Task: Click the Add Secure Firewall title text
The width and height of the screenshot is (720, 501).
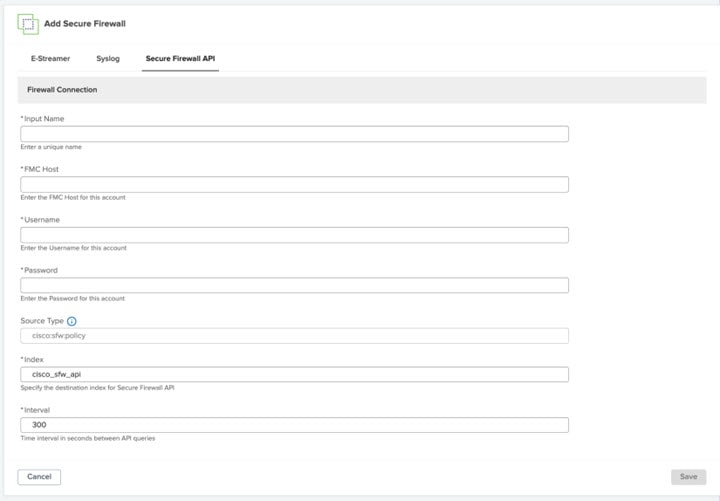Action: coord(85,23)
